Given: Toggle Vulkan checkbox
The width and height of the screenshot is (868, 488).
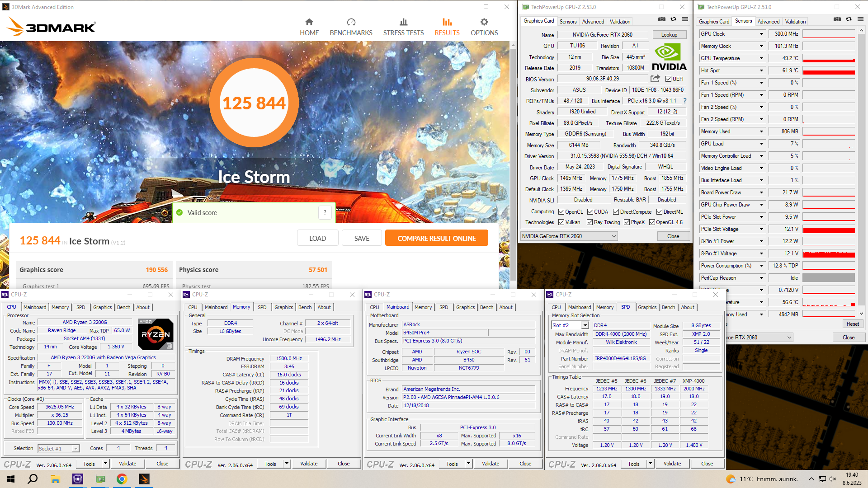Looking at the screenshot, I should (x=561, y=222).
